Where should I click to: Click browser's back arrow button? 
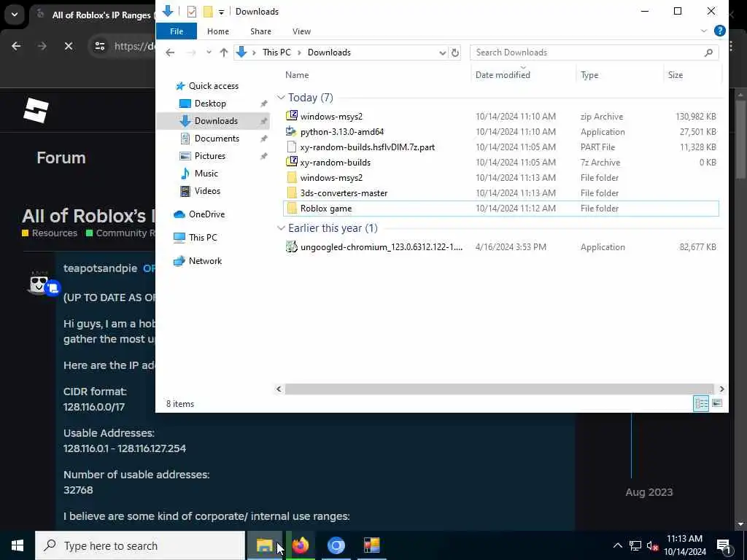pos(16,46)
